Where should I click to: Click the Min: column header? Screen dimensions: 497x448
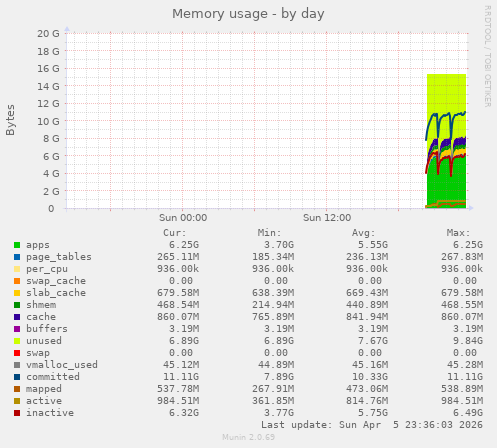tap(269, 233)
